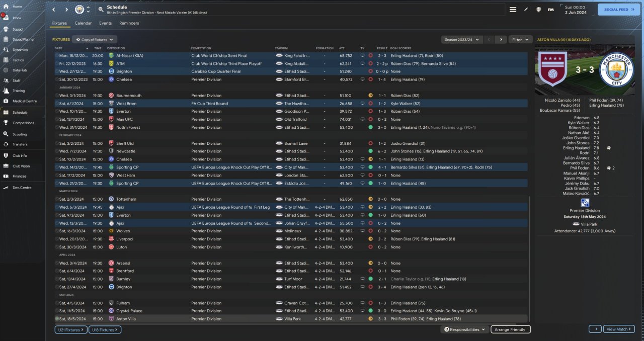Switch to the Events tab

106,23
